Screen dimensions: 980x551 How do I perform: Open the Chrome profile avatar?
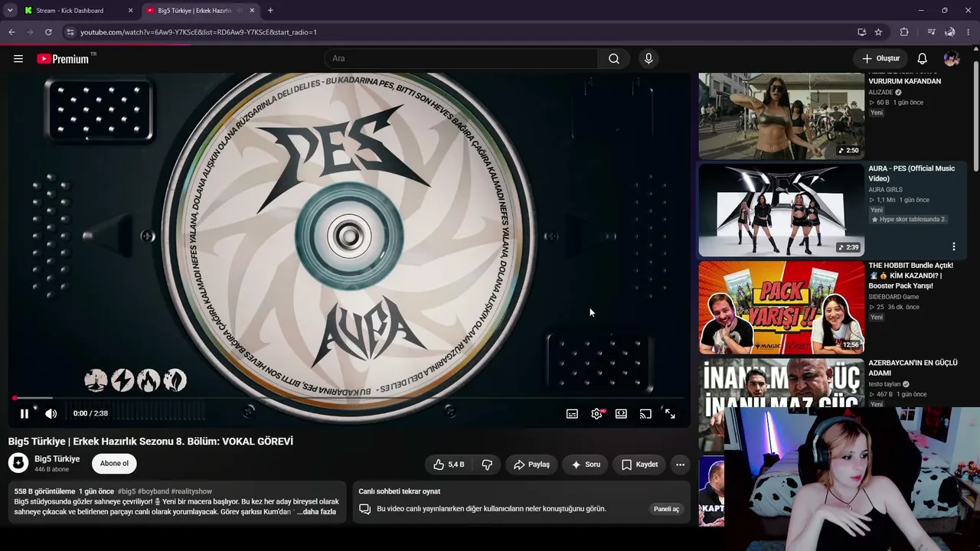(x=950, y=32)
